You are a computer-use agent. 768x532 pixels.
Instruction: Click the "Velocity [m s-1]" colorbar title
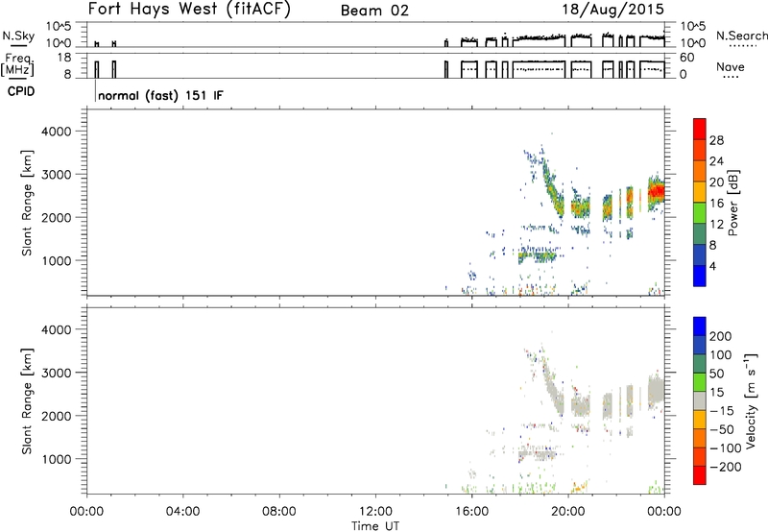pyautogui.click(x=752, y=400)
